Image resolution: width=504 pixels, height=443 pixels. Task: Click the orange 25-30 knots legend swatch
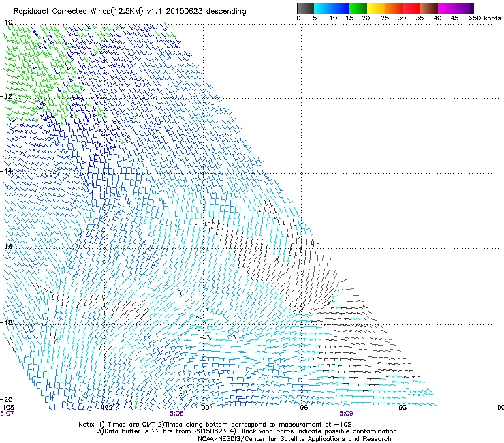point(394,8)
